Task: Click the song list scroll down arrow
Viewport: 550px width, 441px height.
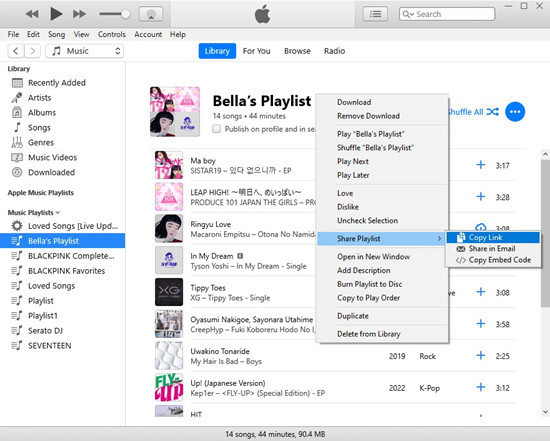Action: click(545, 412)
